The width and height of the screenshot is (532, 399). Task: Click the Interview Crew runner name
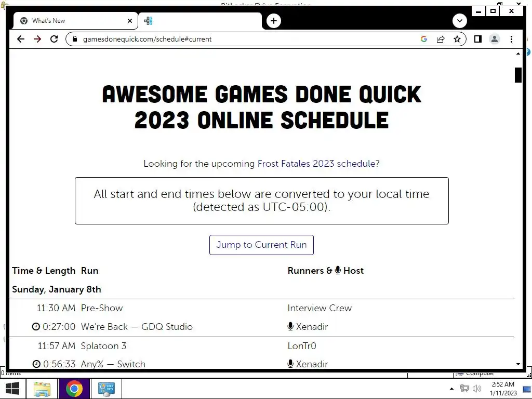(320, 308)
